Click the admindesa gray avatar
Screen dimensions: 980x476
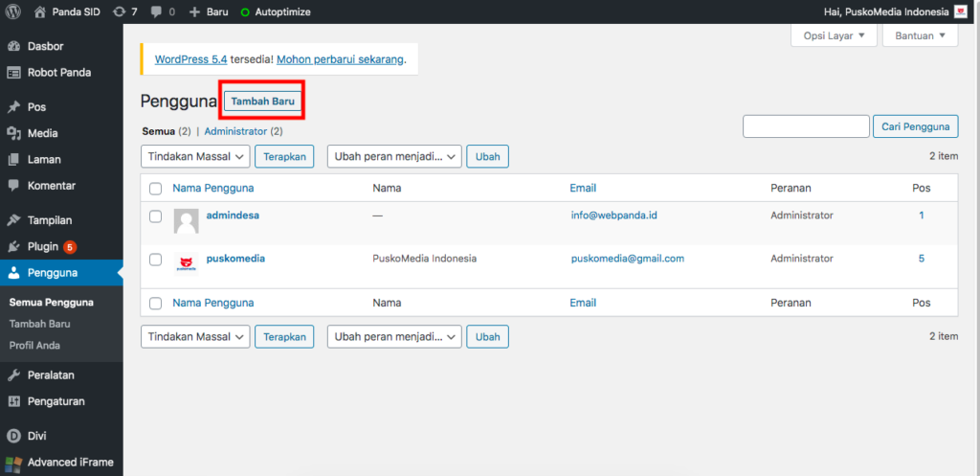187,221
